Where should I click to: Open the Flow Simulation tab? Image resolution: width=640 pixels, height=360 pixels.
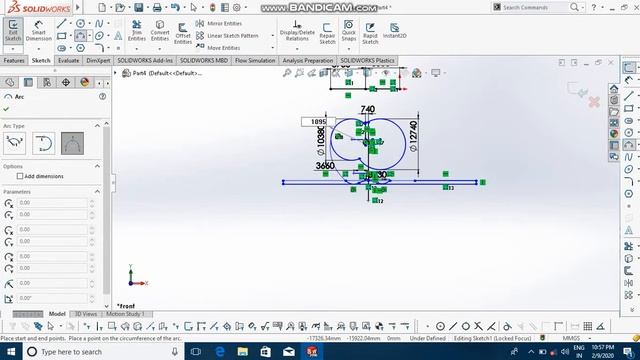pyautogui.click(x=255, y=60)
